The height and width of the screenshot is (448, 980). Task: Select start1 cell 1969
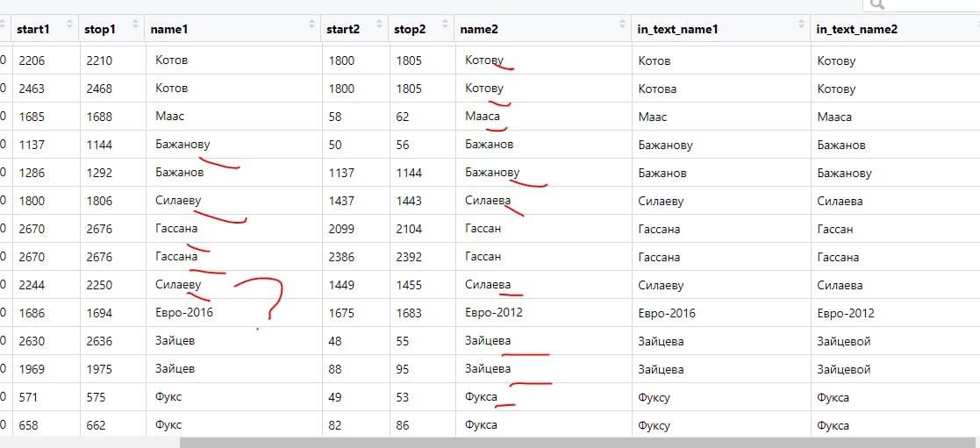point(32,369)
